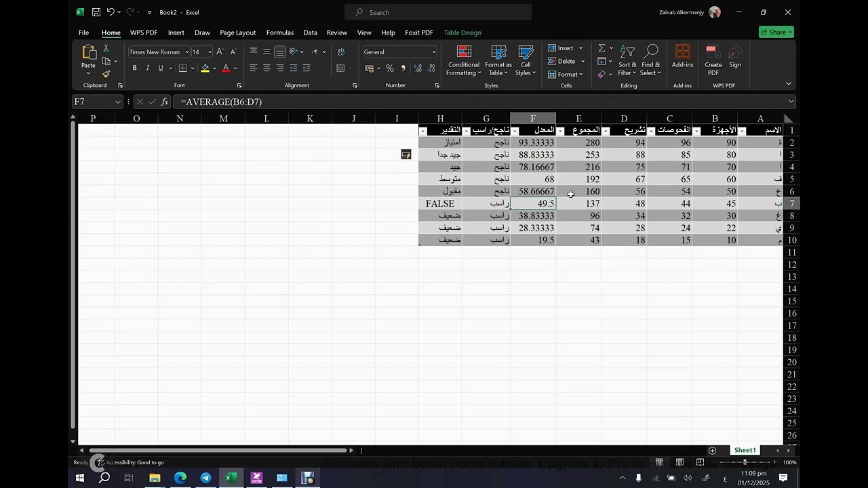The image size is (868, 488).
Task: Open Microsoft Edge from the taskbar
Action: pos(180,478)
